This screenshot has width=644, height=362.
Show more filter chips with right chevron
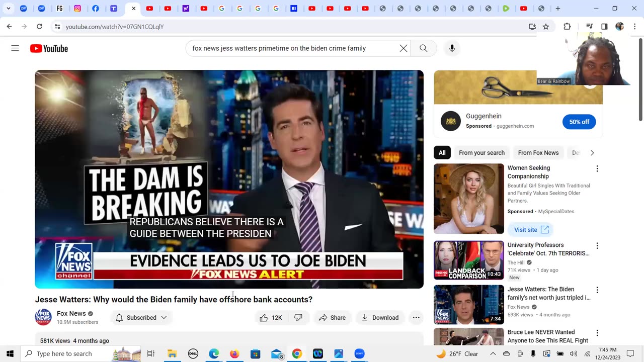click(x=592, y=153)
